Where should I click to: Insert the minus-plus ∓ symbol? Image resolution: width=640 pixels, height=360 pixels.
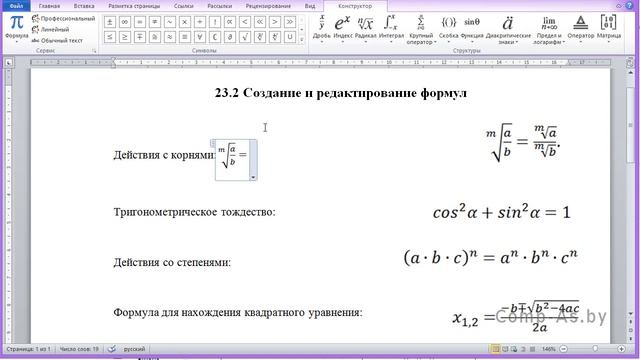click(x=140, y=37)
